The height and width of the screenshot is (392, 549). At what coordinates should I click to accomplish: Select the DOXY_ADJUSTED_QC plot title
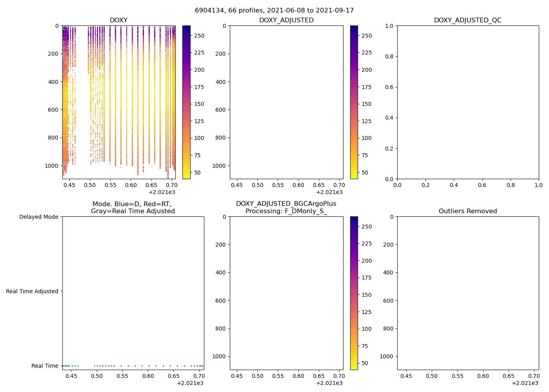(x=467, y=20)
